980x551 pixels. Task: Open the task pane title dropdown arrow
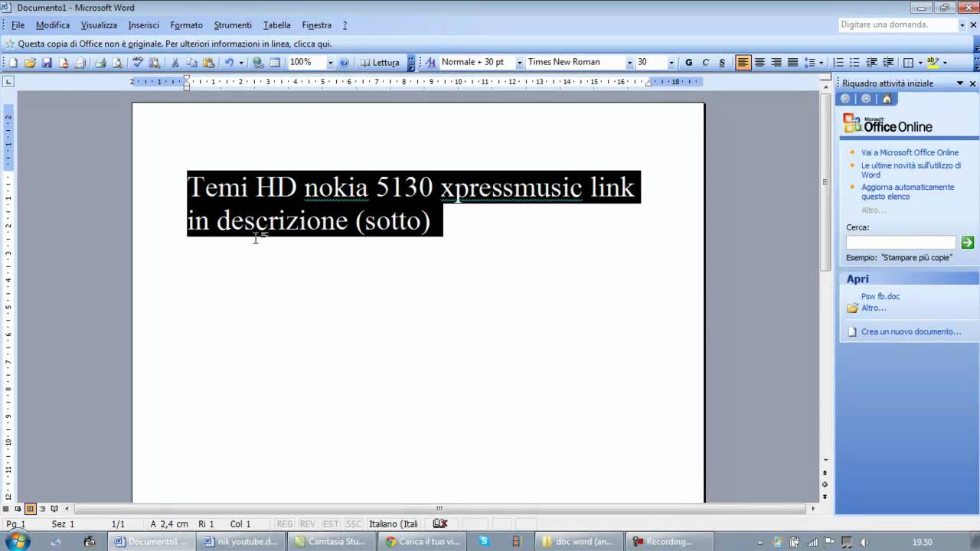[959, 83]
